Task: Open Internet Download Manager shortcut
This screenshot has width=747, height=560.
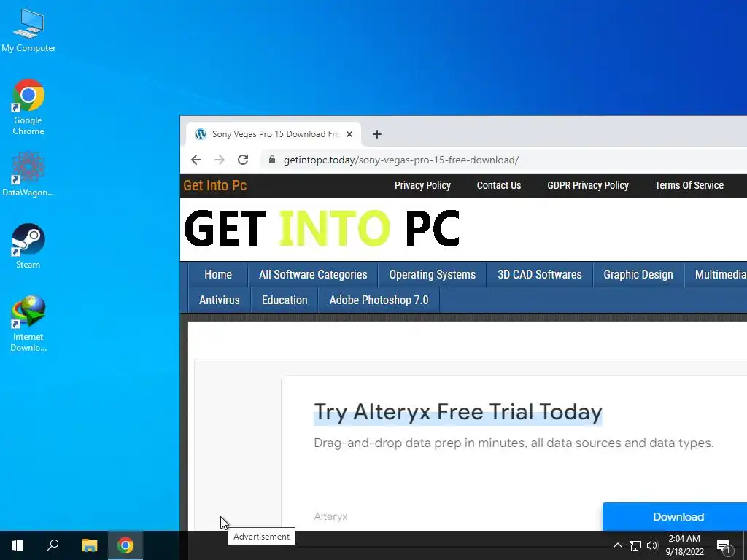Action: tap(28, 323)
